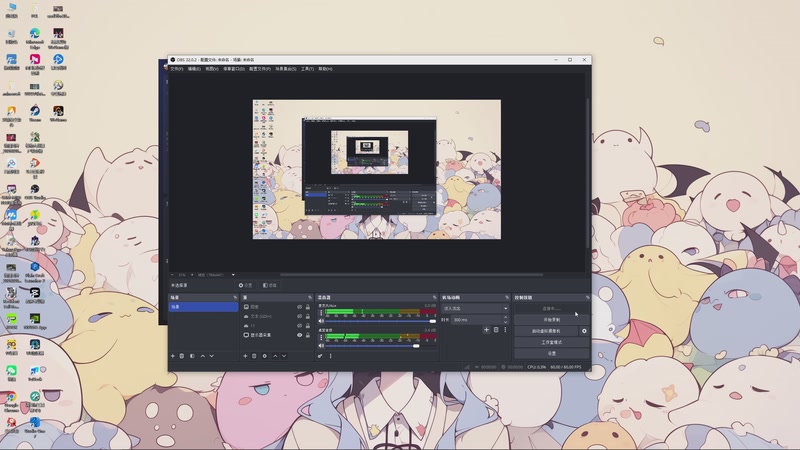Open Filters button in source toolbar
Viewport: 800px width, 450px height.
pyautogui.click(x=269, y=285)
